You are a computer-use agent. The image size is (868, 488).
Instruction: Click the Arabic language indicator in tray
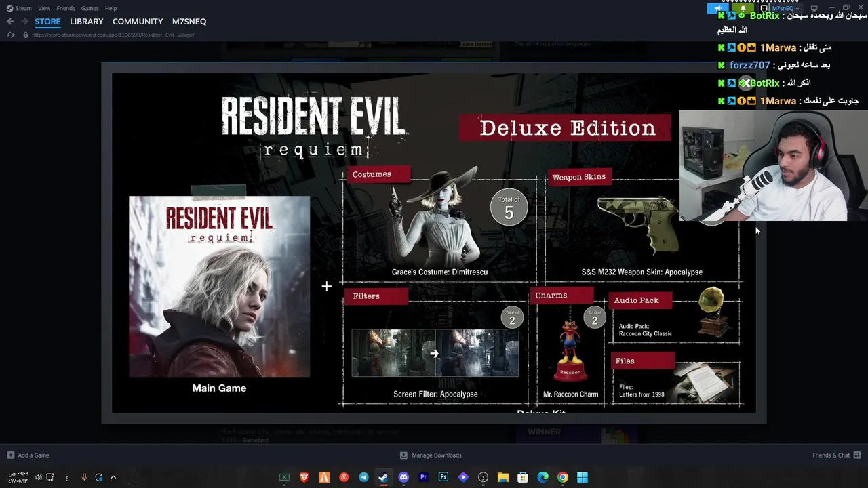tap(66, 478)
